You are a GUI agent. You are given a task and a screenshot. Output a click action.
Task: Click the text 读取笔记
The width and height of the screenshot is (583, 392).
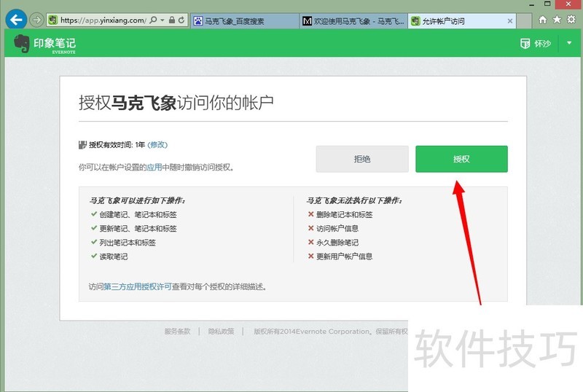tap(114, 256)
